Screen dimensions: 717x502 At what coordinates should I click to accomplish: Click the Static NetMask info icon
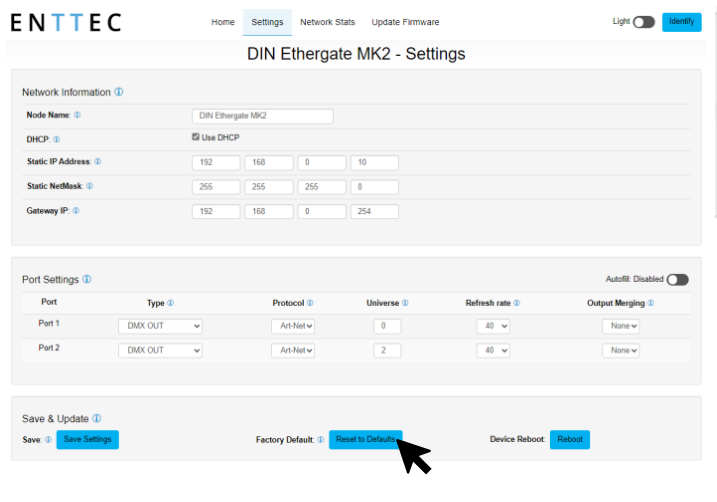(90, 186)
